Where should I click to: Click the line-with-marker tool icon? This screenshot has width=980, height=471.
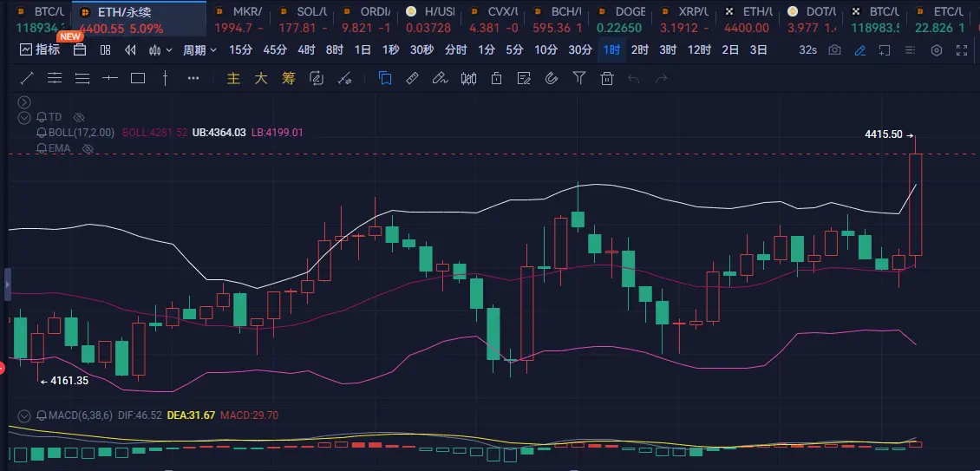(344, 78)
